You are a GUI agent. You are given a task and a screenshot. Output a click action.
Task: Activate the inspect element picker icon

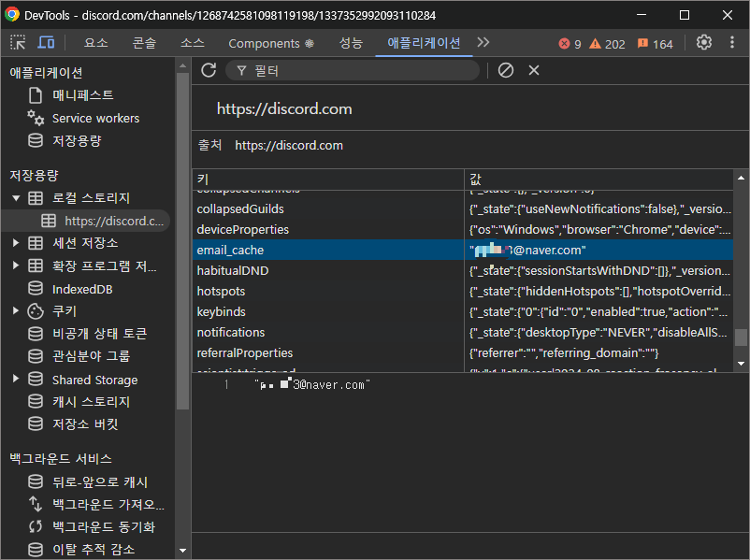click(18, 43)
